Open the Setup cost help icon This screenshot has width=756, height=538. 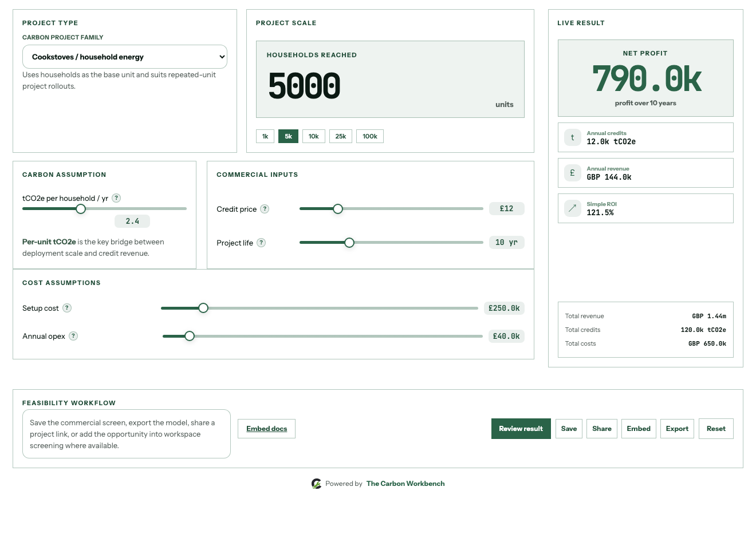pos(67,308)
